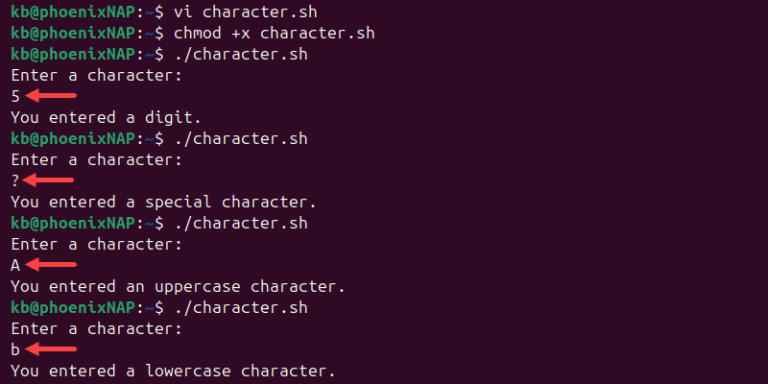Click the red arrow beside letter A

(50, 264)
